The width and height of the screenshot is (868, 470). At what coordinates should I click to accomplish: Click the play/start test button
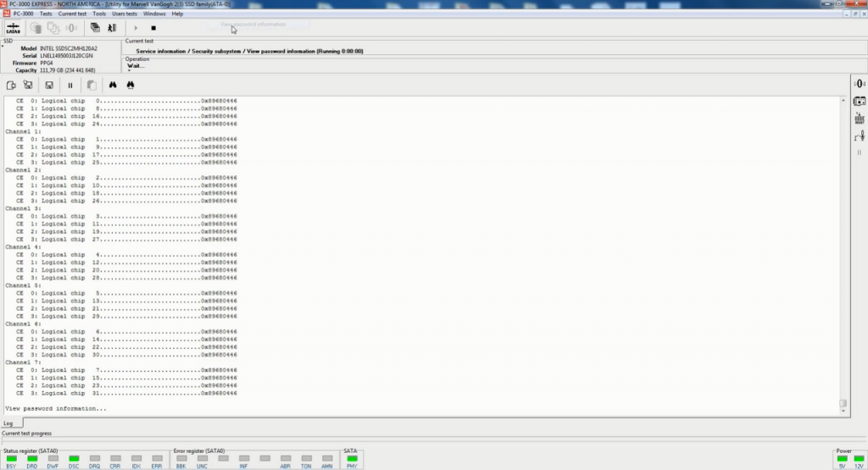coord(136,28)
